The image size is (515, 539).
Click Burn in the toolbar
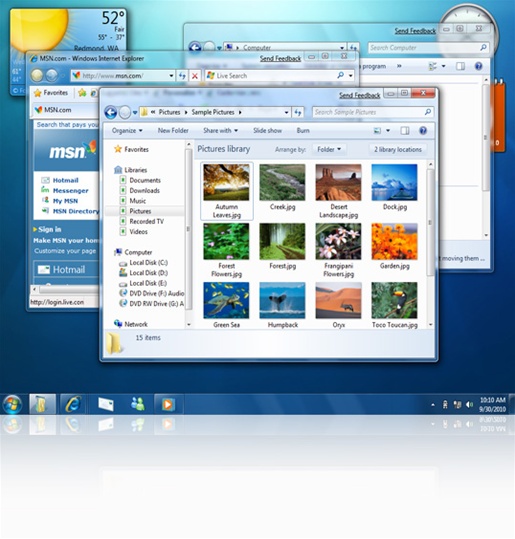point(303,131)
